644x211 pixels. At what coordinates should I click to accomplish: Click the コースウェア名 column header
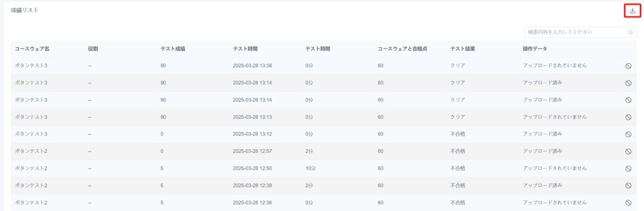[x=32, y=48]
